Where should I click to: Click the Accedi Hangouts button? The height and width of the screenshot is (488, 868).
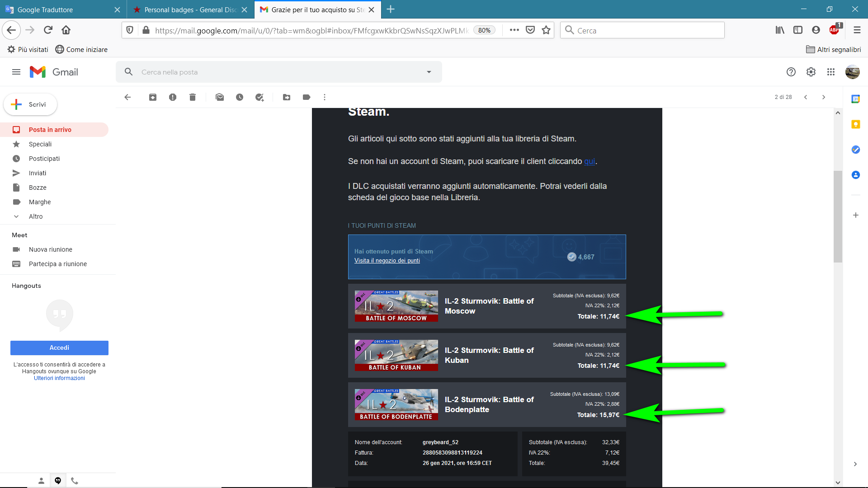pyautogui.click(x=59, y=347)
